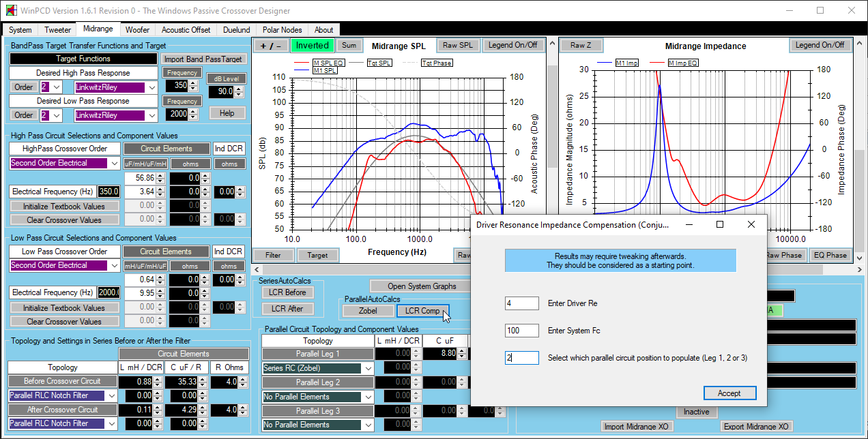Click the Zobel button in ParallelAutoCalcs
Image resolution: width=868 pixels, height=439 pixels.
tap(368, 311)
